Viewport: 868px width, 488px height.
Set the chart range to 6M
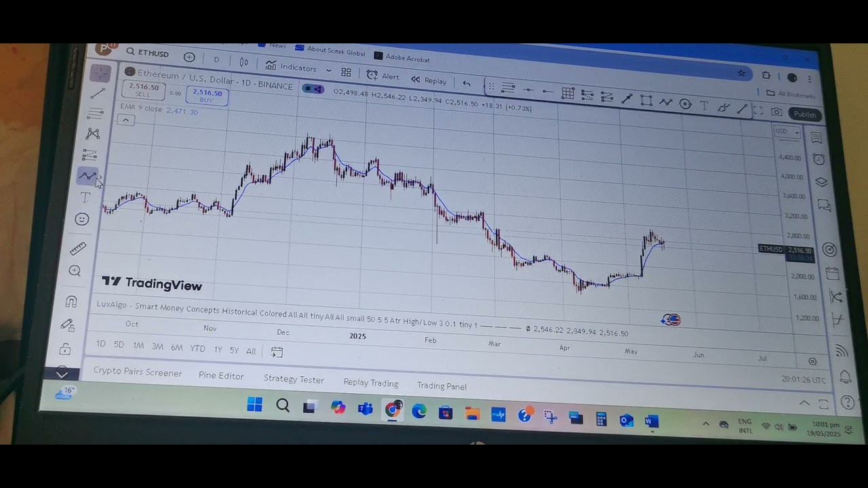176,348
